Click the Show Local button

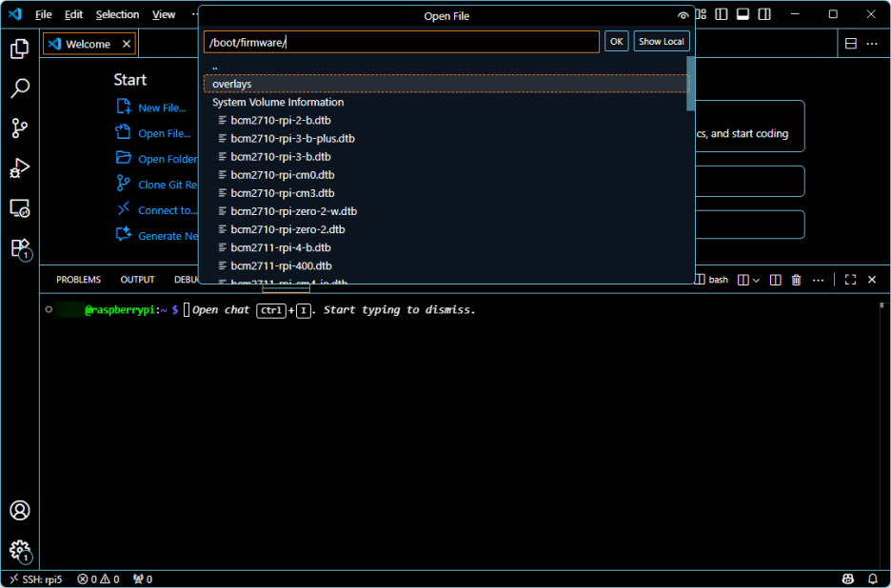662,42
